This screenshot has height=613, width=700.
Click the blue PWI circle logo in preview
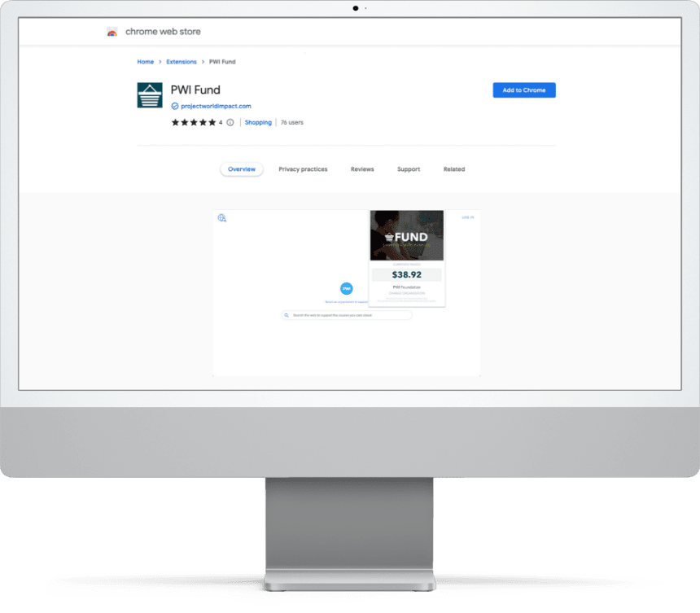click(347, 288)
